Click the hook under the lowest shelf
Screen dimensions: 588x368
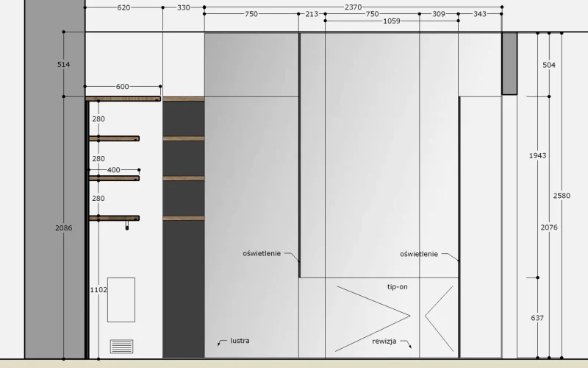pos(126,225)
